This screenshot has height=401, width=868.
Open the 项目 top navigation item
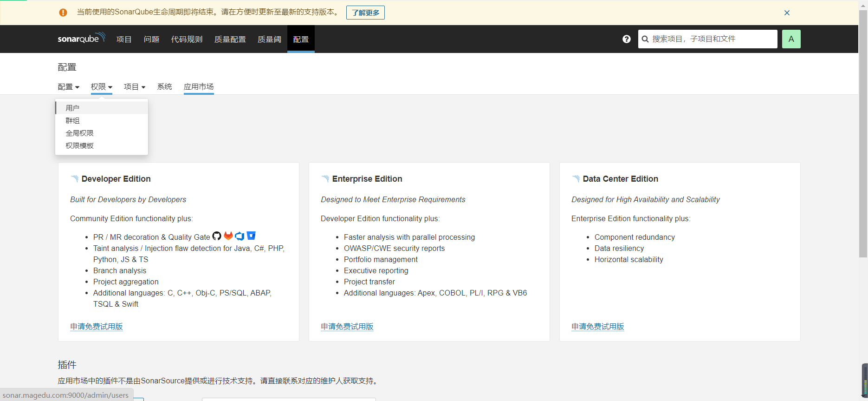pyautogui.click(x=124, y=39)
